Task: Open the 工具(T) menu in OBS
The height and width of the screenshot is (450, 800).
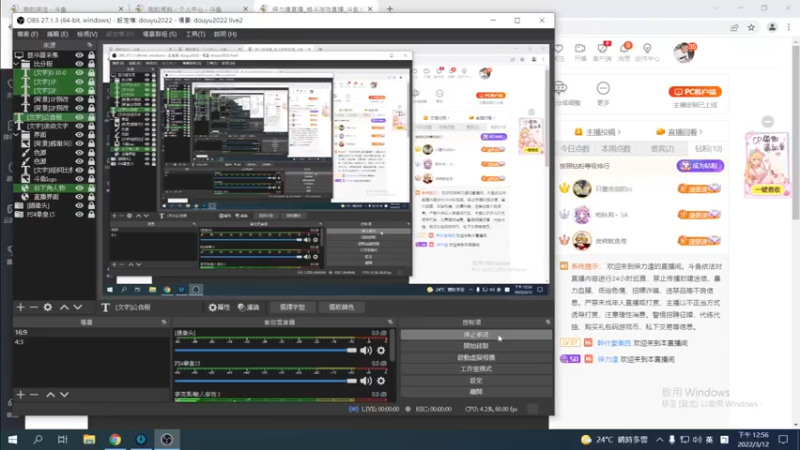Action: pyautogui.click(x=195, y=34)
